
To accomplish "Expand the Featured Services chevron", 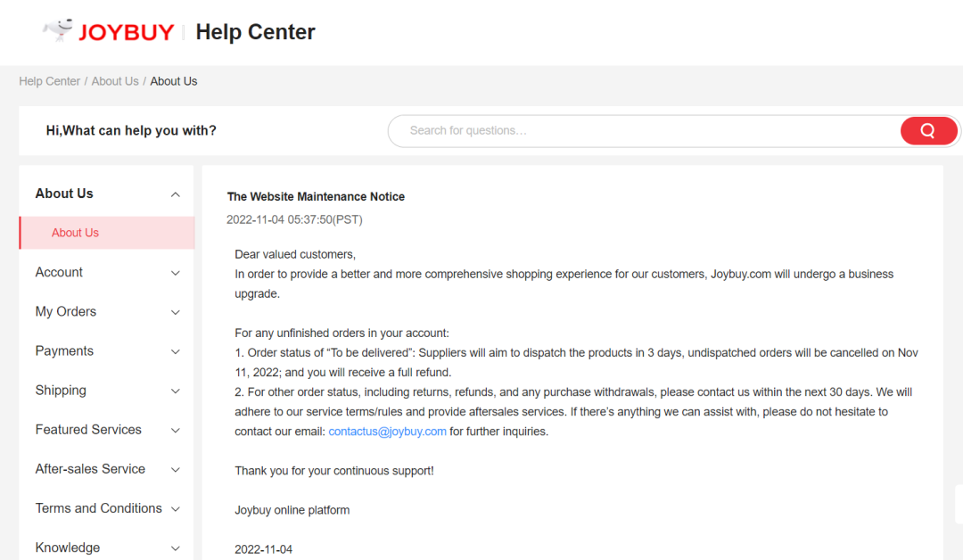I will click(176, 430).
